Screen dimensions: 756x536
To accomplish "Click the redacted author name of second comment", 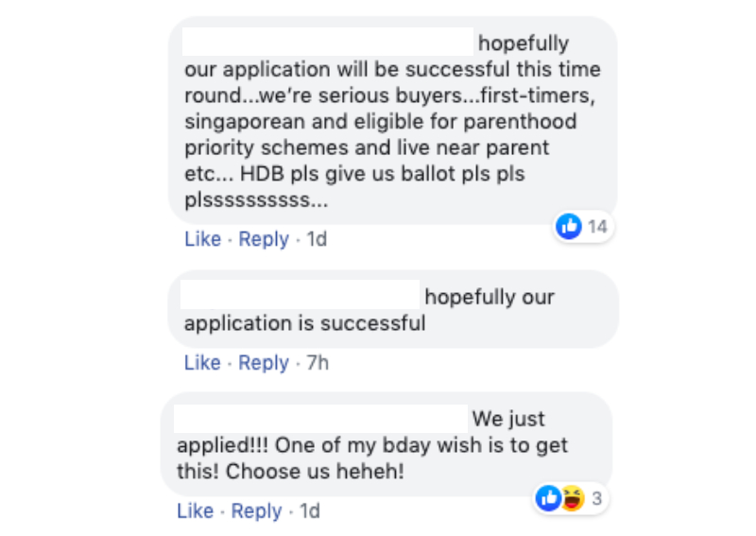I will point(300,294).
